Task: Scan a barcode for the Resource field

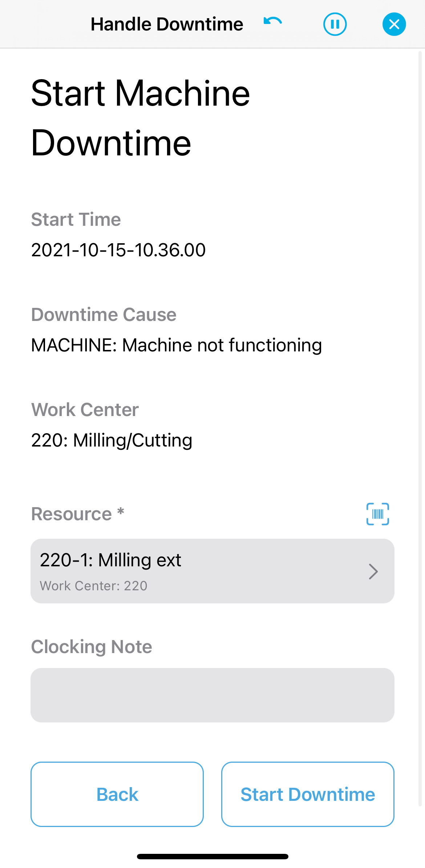Action: (377, 514)
